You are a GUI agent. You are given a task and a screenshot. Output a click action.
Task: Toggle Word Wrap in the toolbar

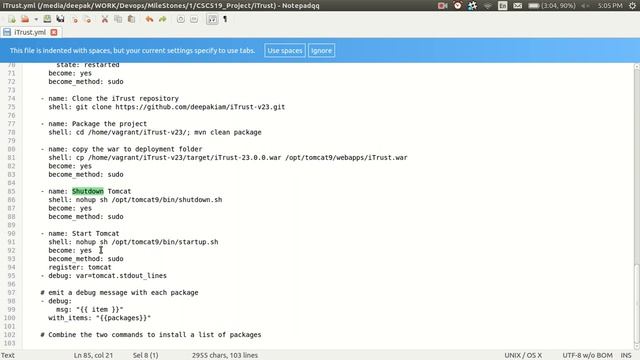[212, 19]
